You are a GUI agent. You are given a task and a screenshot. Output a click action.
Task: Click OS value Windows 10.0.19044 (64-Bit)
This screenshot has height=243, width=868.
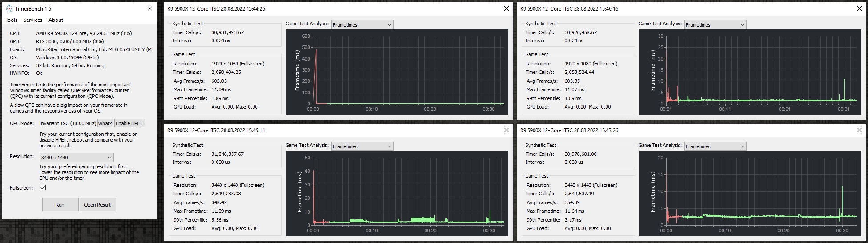tap(68, 57)
